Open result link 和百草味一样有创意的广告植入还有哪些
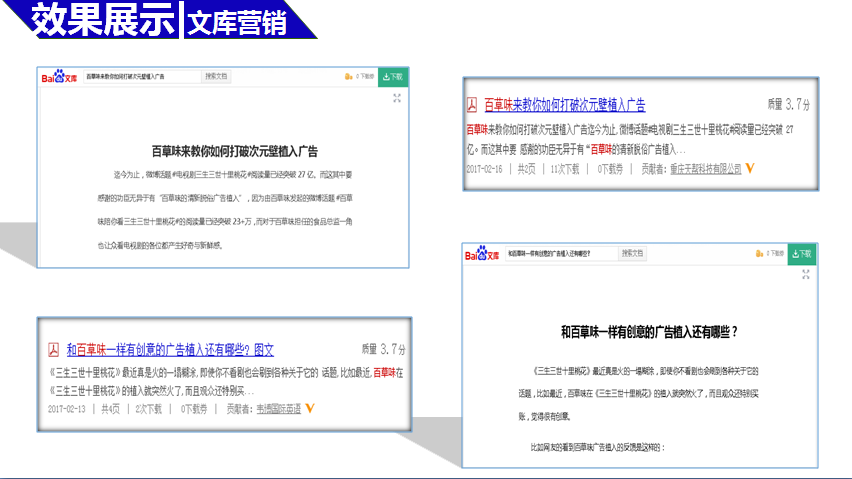Viewport: 852px width, 479px height. click(x=170, y=350)
